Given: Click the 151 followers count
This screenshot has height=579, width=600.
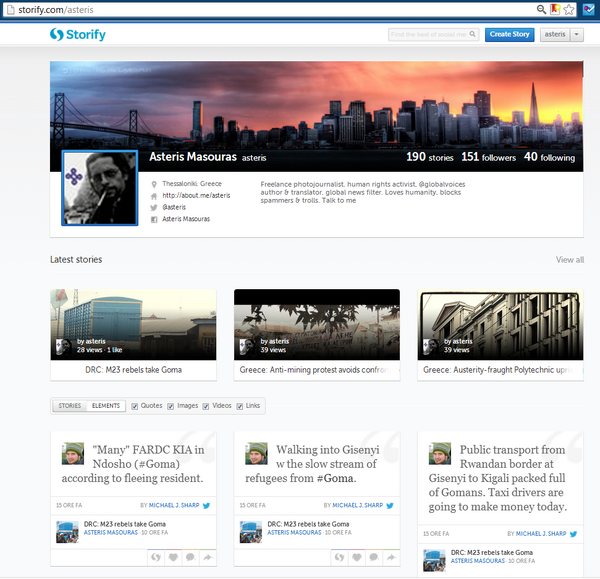Looking at the screenshot, I should click(x=489, y=157).
